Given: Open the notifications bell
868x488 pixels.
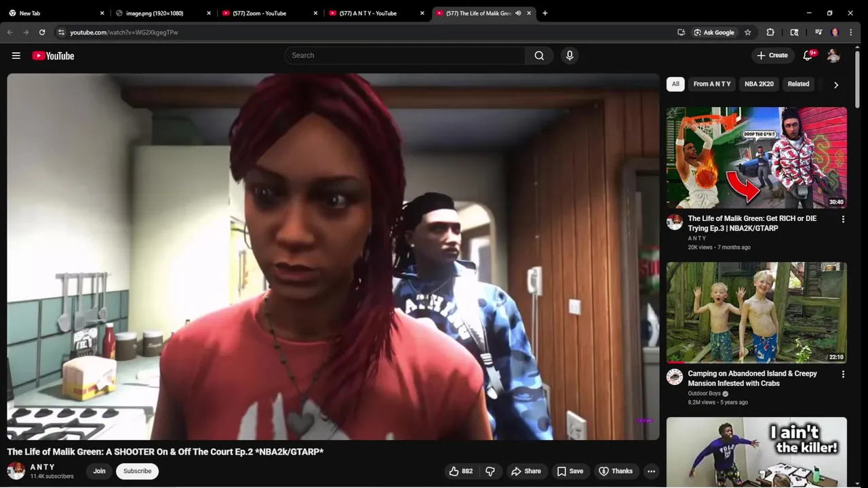Looking at the screenshot, I should click(x=808, y=56).
